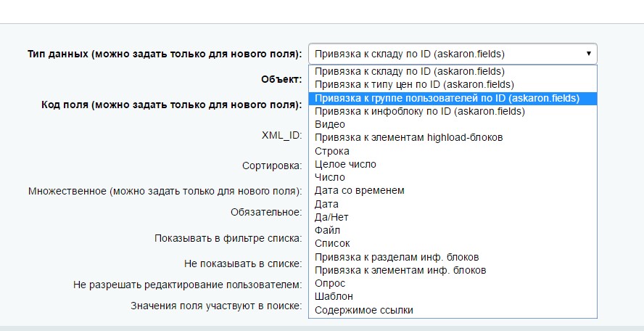Pick the 'Дата со временем' option
This screenshot has width=644, height=331.
pyautogui.click(x=360, y=190)
